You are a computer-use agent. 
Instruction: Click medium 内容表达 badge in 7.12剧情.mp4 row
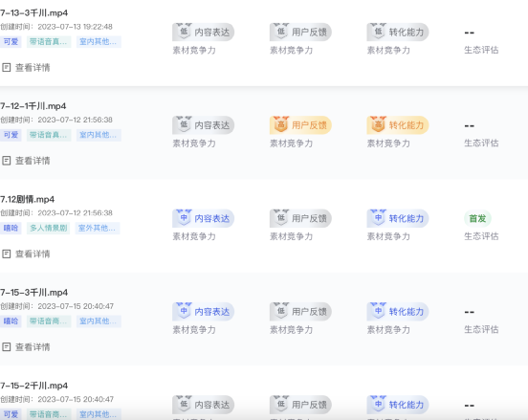(x=203, y=218)
